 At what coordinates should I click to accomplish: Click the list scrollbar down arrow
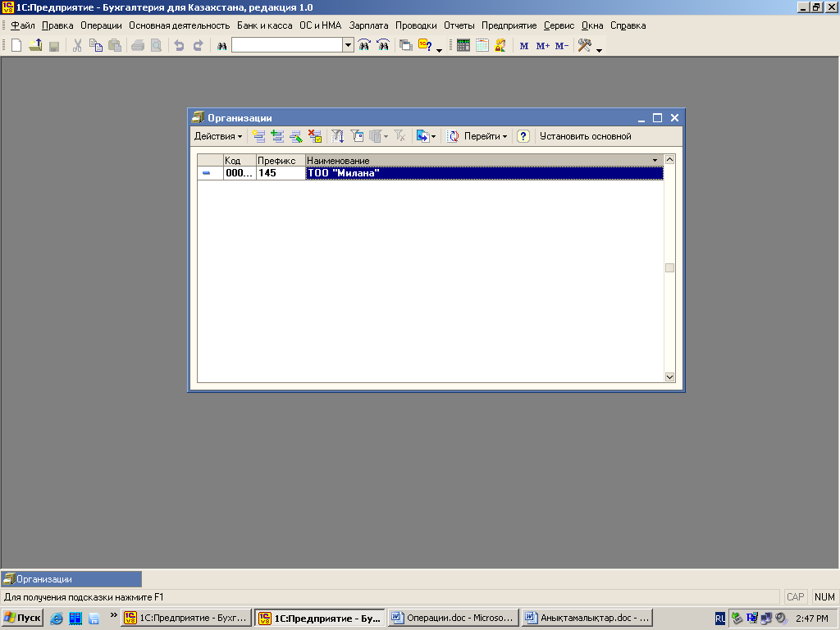(x=669, y=377)
